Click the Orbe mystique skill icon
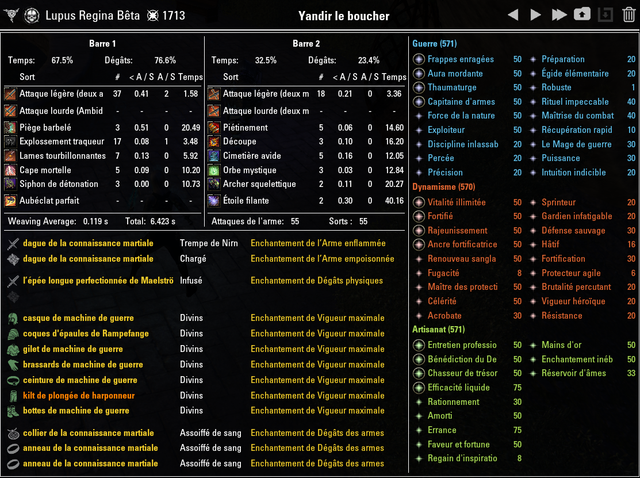This screenshot has height=478, width=640. click(x=213, y=170)
